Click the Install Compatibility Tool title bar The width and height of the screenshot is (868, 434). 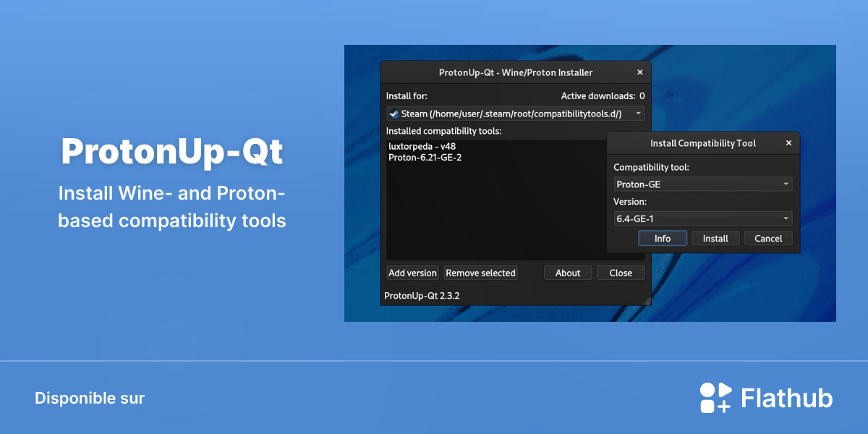click(x=703, y=143)
